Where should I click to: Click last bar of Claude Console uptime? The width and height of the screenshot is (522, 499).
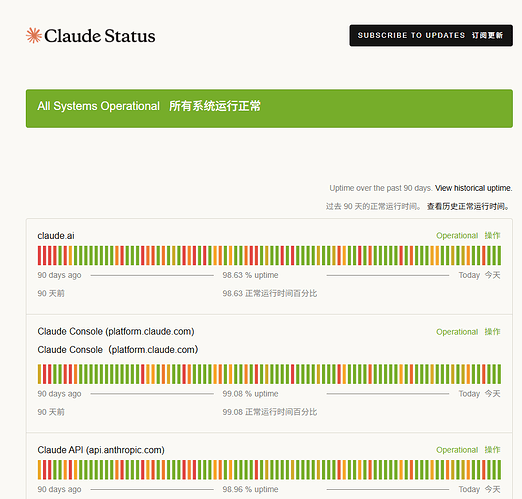pos(499,374)
